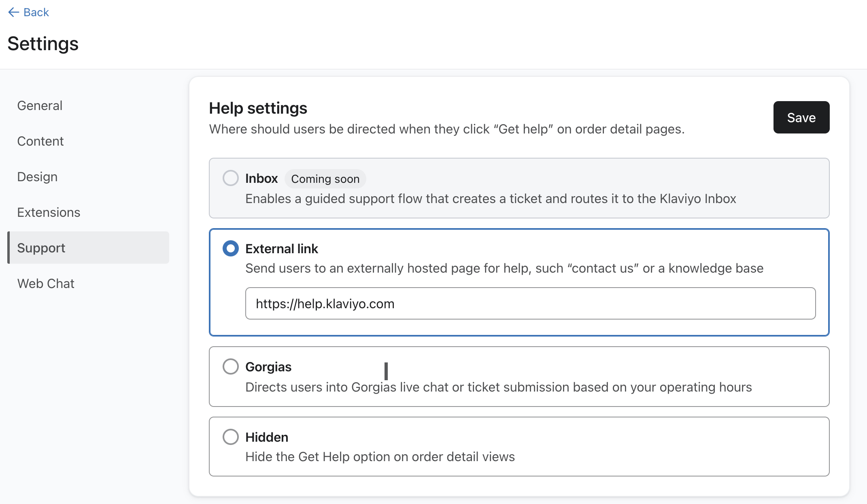867x504 pixels.
Task: Select the Inbox radio button option
Action: point(231,179)
